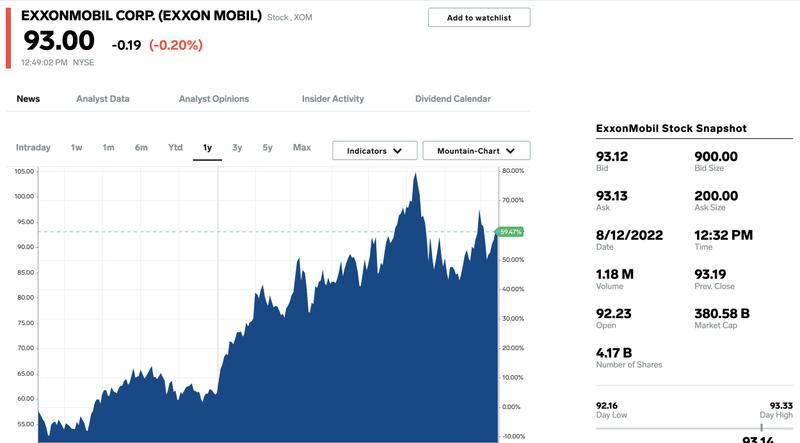Click the 93.12 Bid value

coord(612,156)
